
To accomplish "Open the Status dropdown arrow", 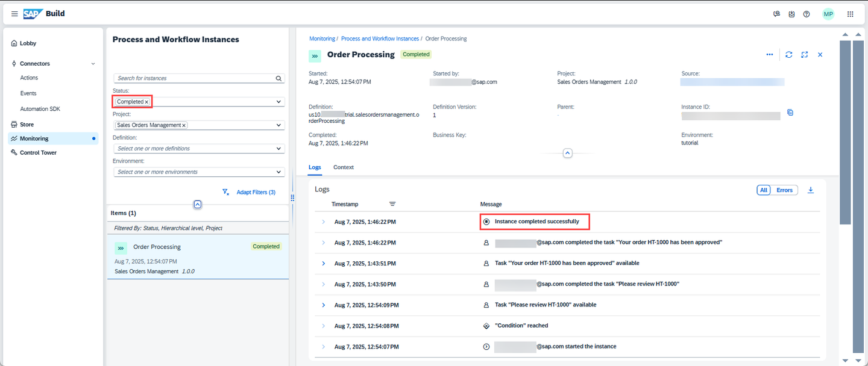I will pos(278,102).
